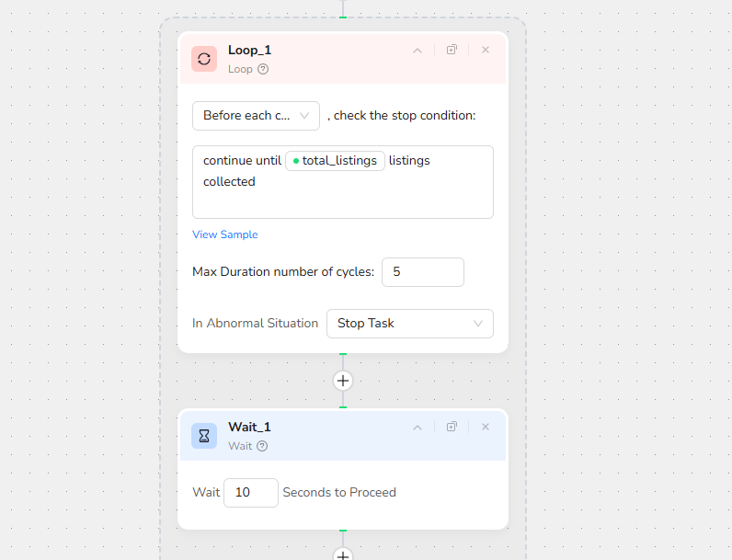
Task: Collapse the Loop_1 node card
Action: [x=417, y=51]
